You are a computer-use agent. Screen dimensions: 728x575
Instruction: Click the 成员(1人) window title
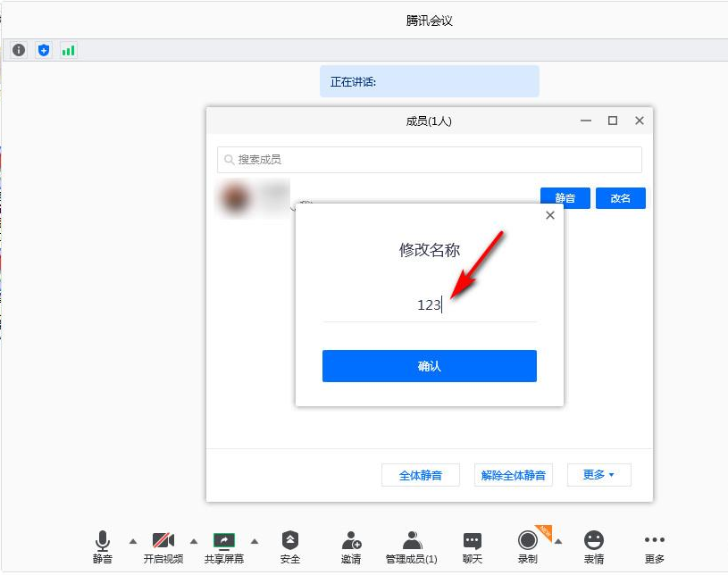coord(429,121)
